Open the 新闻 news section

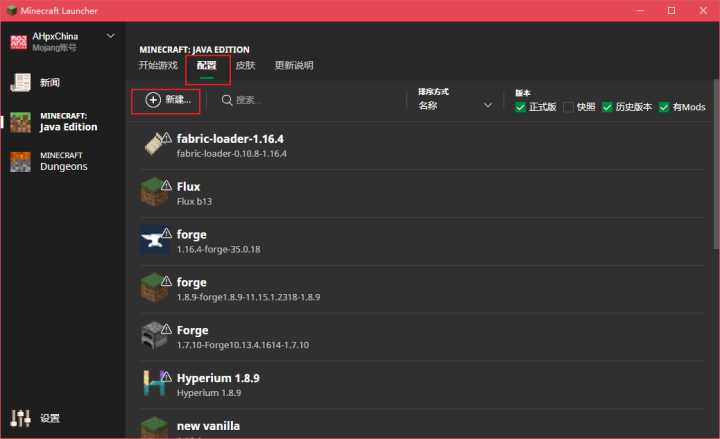(x=50, y=83)
